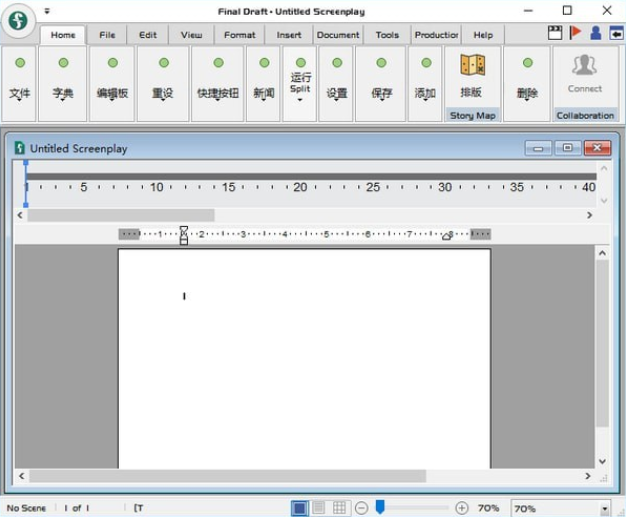
Task: Click the zoom slider handle
Action: tap(380, 508)
